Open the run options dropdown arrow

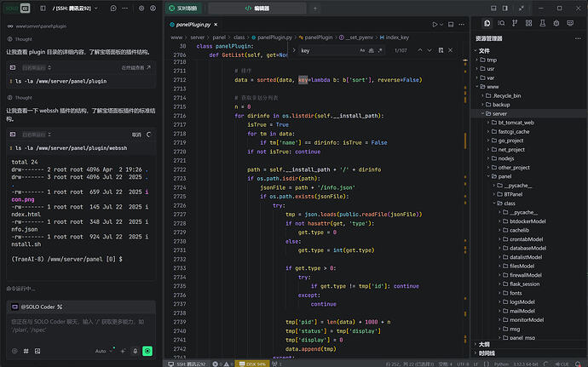441,25
